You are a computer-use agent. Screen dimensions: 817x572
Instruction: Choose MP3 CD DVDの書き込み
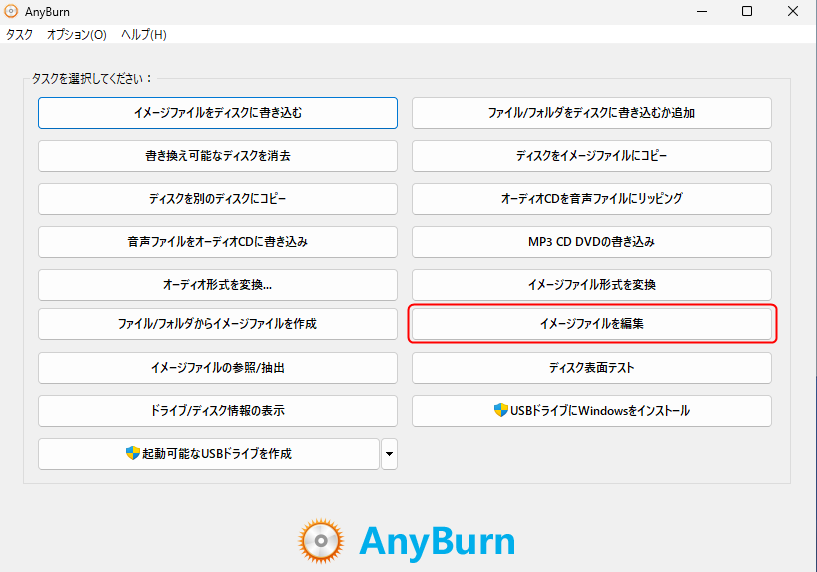pos(591,242)
